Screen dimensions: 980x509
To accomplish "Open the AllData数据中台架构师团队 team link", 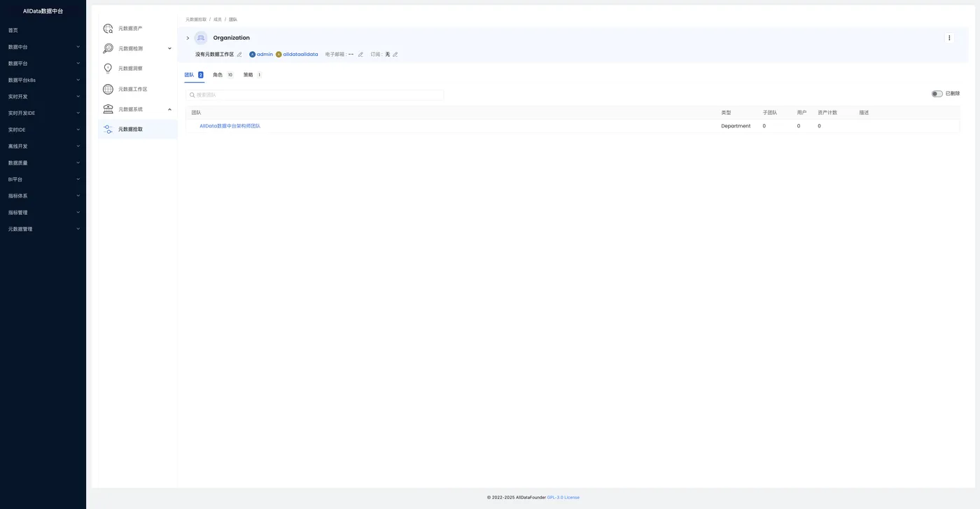I will point(230,126).
